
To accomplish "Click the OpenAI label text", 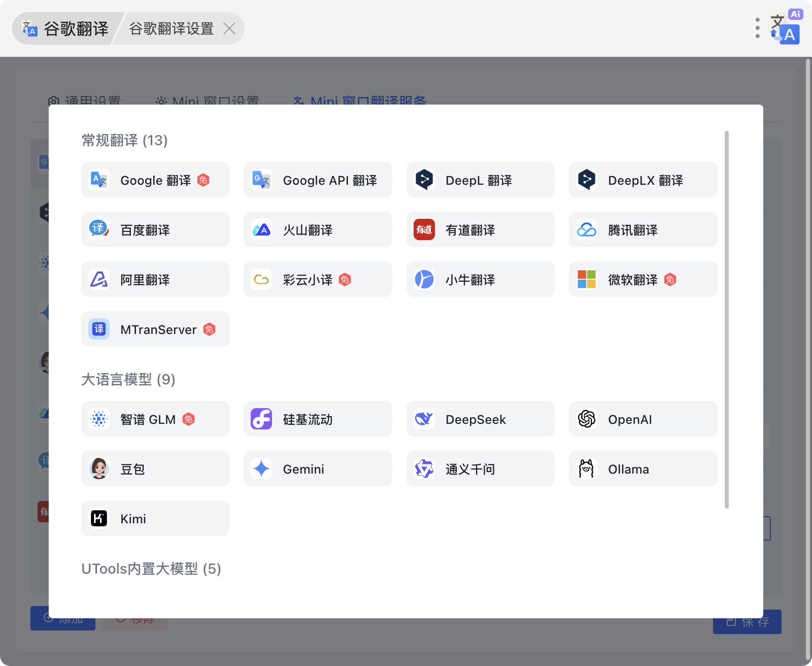I will tap(630, 419).
